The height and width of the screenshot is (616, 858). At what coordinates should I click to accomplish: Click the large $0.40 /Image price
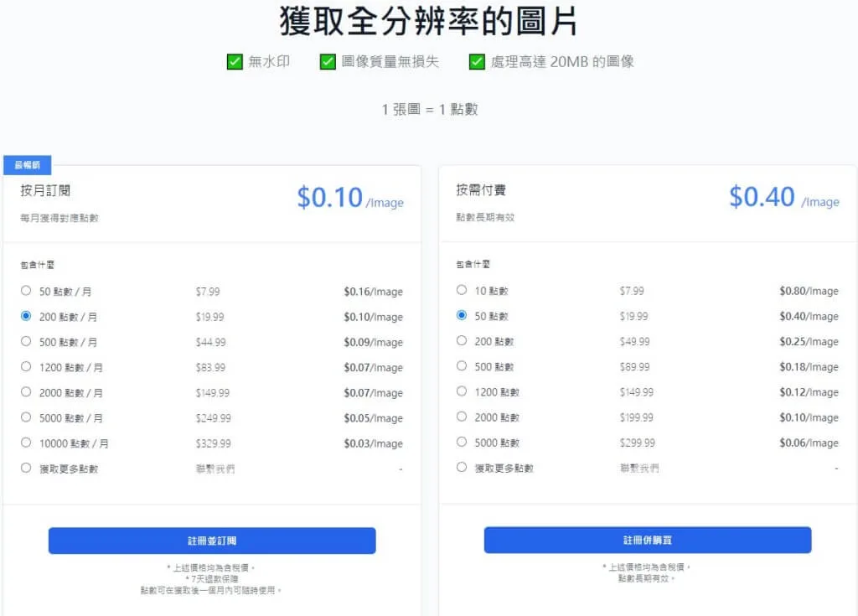click(784, 197)
